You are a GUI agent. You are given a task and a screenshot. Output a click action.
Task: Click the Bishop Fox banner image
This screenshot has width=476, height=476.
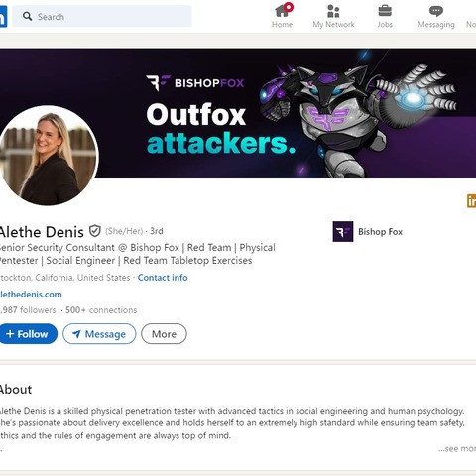[238, 113]
